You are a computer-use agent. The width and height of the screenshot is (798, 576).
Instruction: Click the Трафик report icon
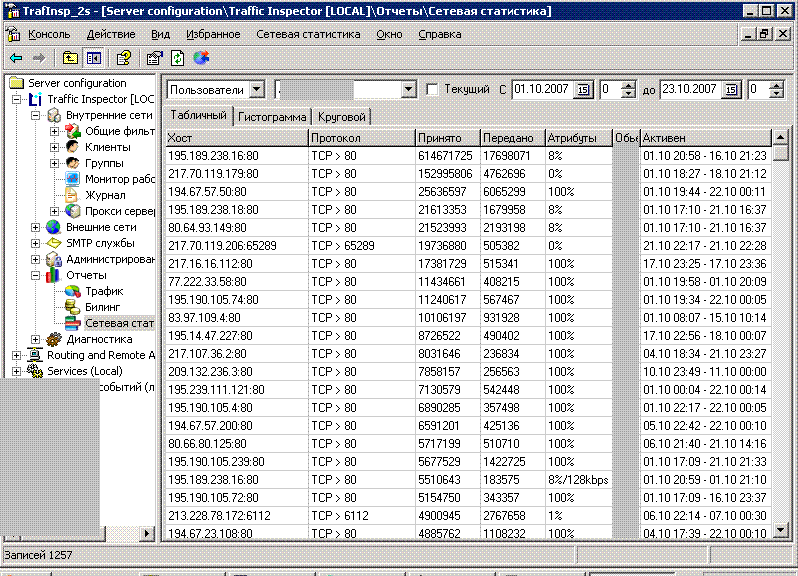point(73,291)
